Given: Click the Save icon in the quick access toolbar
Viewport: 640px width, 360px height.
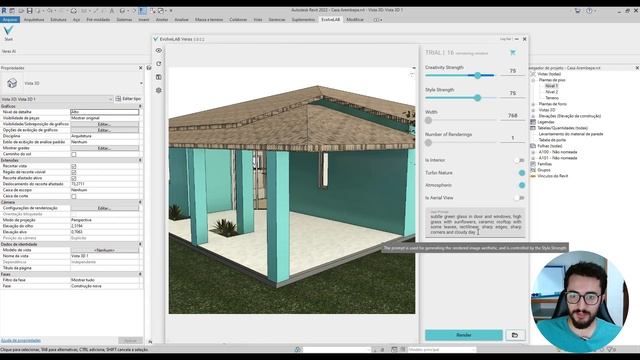Looking at the screenshot, I should tap(29, 11).
